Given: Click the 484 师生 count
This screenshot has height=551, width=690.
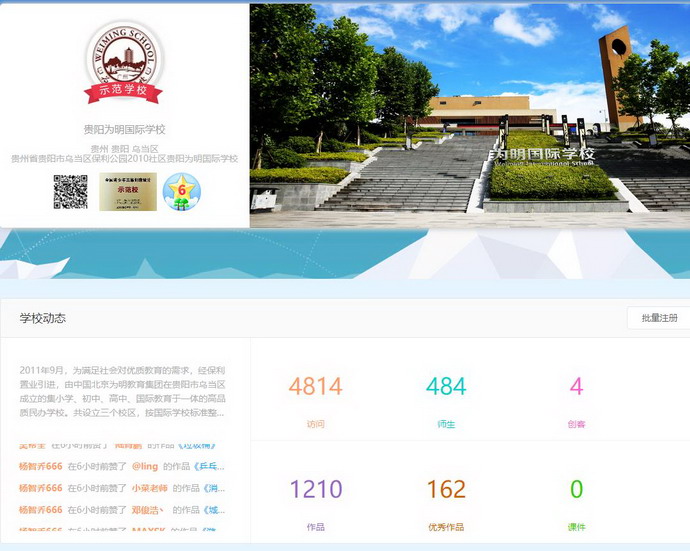Looking at the screenshot, I should [x=446, y=387].
